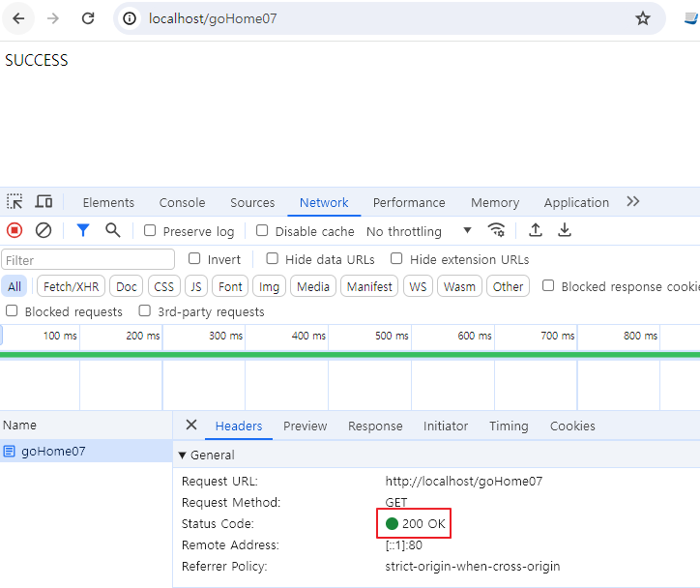Enable the Disable cache checkbox

(x=262, y=230)
